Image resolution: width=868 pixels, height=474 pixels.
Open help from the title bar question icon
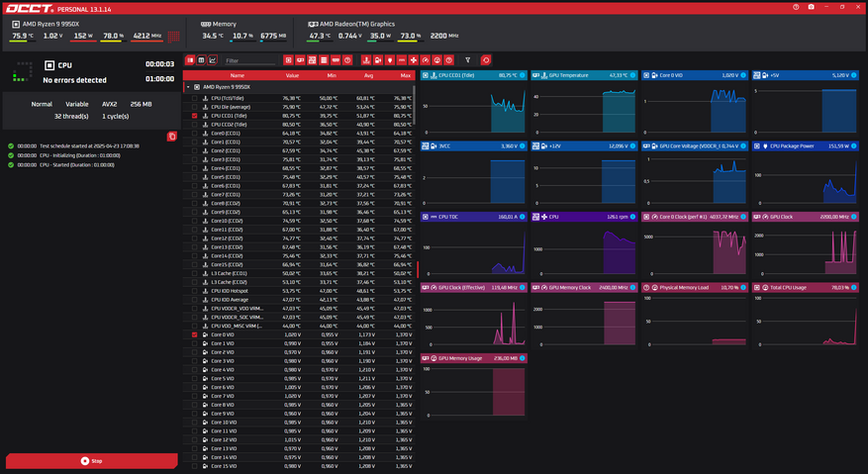click(796, 7)
